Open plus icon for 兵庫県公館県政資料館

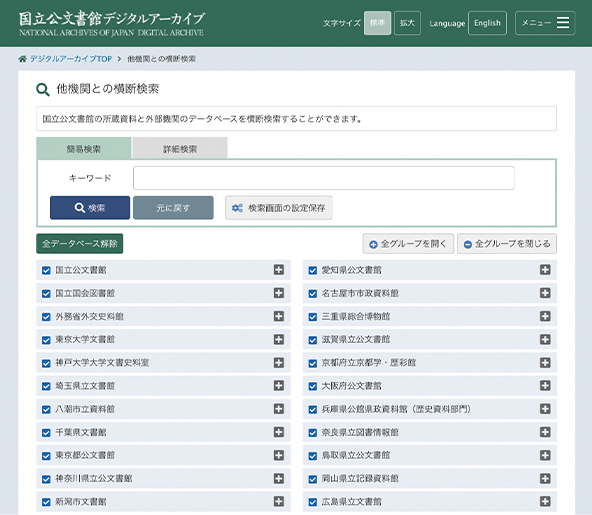(x=545, y=409)
